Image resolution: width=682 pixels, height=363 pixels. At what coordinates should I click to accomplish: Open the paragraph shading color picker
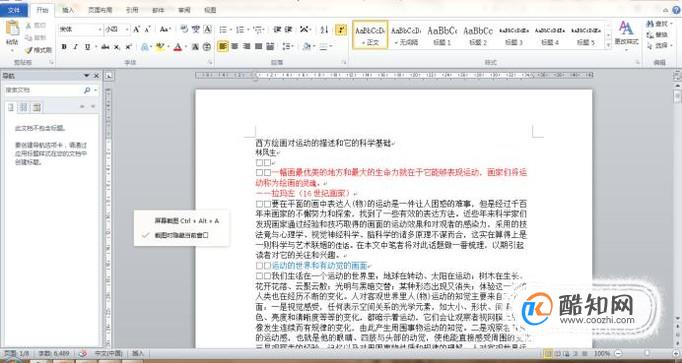click(314, 46)
